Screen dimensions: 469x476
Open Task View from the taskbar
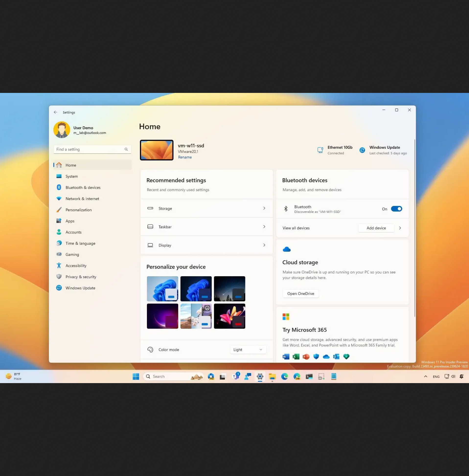click(x=222, y=376)
